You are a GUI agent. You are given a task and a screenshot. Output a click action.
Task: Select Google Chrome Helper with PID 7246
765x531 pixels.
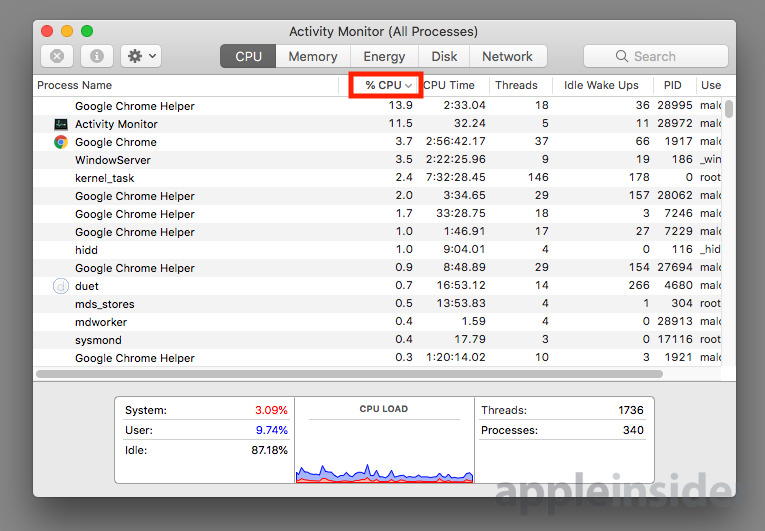(x=378, y=214)
